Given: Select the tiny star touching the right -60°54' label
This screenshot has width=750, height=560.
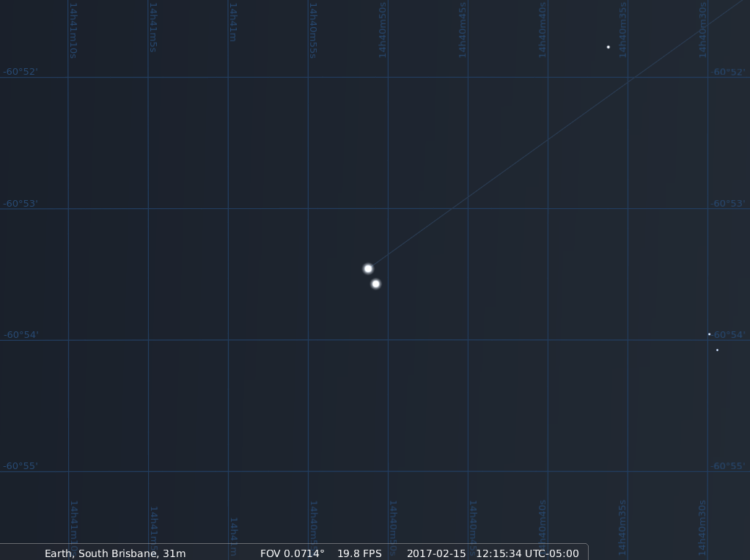Looking at the screenshot, I should (x=709, y=334).
